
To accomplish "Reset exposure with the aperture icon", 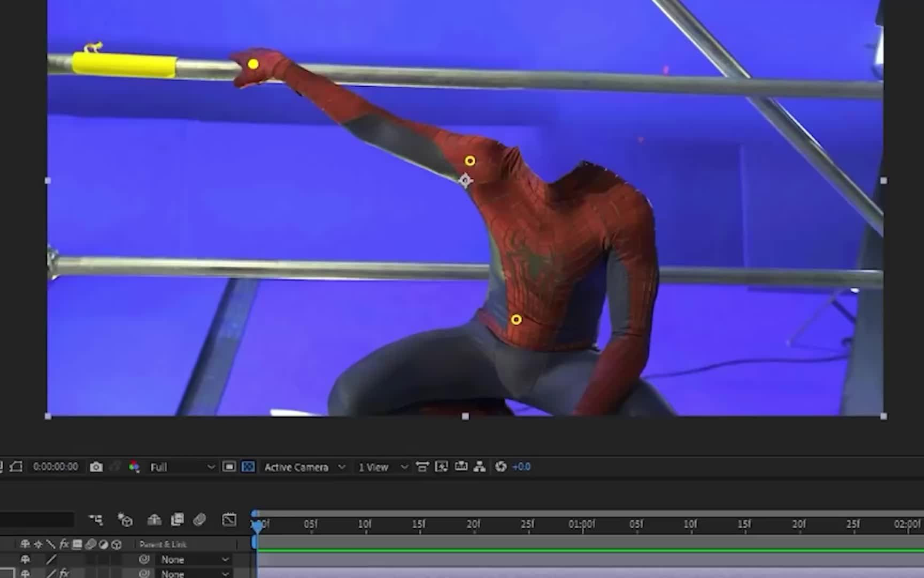I will (x=500, y=467).
